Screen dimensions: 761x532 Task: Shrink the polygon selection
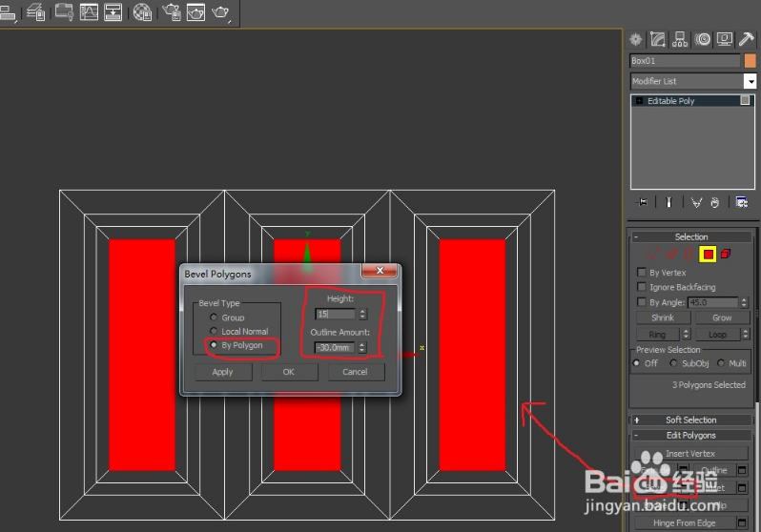pyautogui.click(x=663, y=317)
